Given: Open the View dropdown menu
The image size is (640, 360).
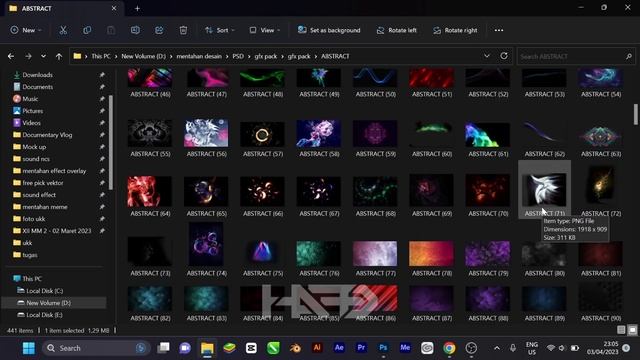Looking at the screenshot, I should [264, 30].
